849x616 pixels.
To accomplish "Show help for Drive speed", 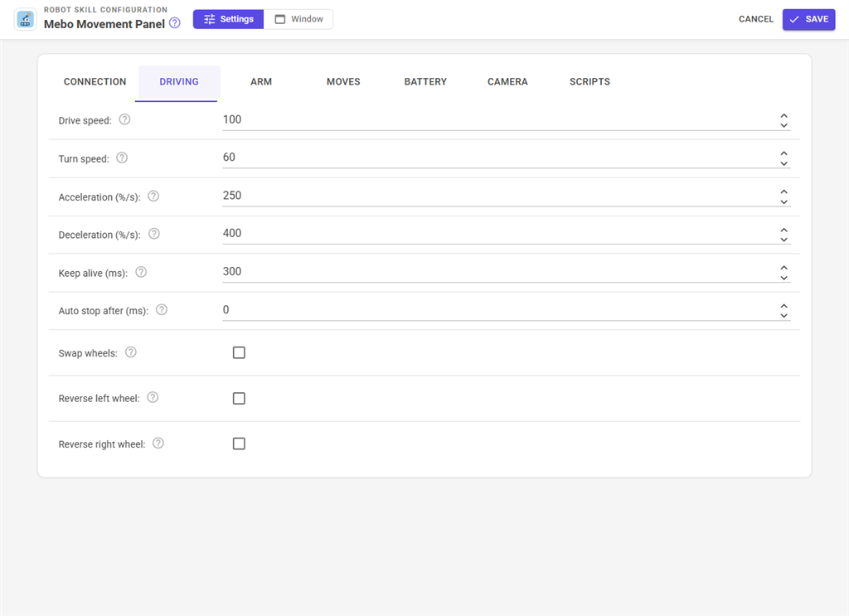I will (x=124, y=119).
